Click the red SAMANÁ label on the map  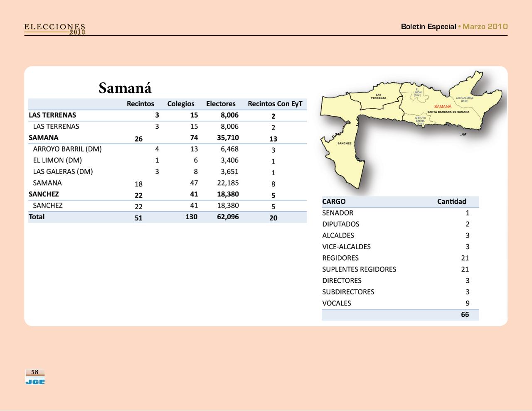tap(443, 107)
